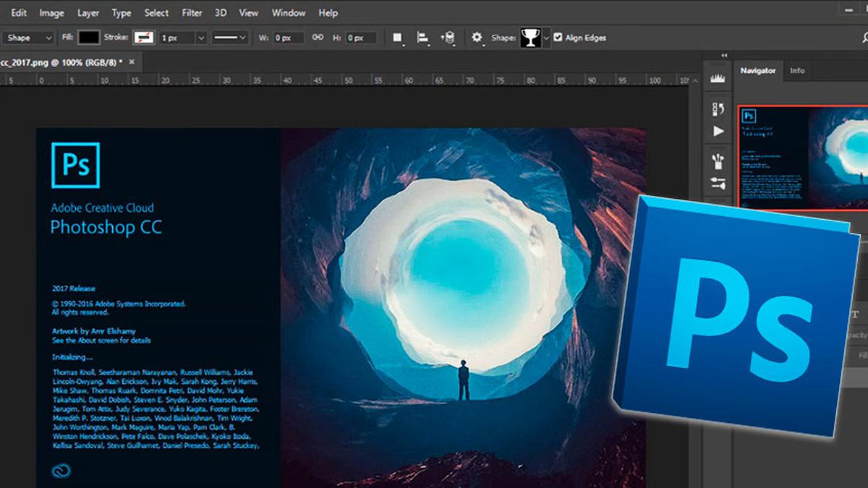
Task: Click the Path alignment icon
Action: point(422,38)
